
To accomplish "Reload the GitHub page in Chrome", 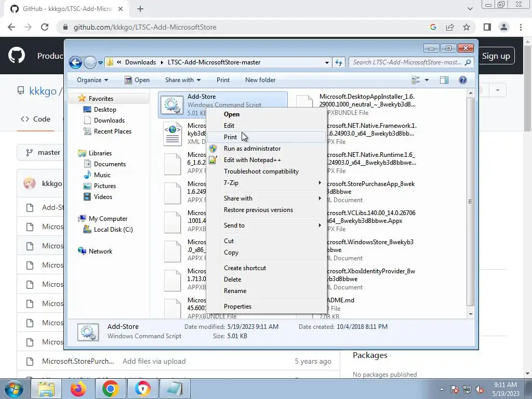I will pyautogui.click(x=45, y=27).
